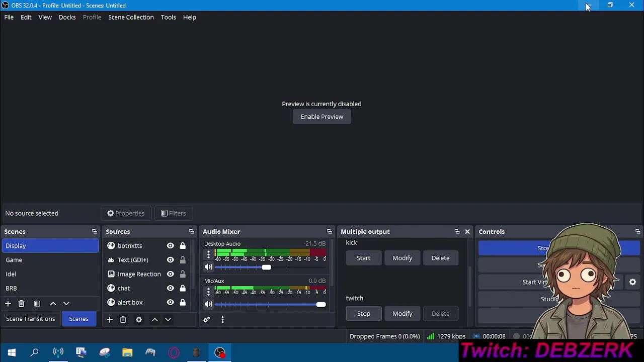
Task: Open the Help menu
Action: pos(190,17)
